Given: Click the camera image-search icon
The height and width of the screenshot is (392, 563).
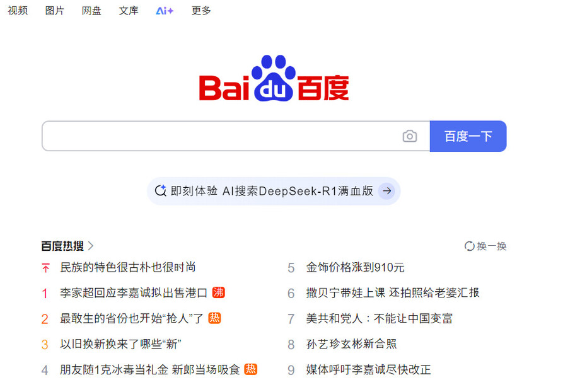Looking at the screenshot, I should click(410, 136).
